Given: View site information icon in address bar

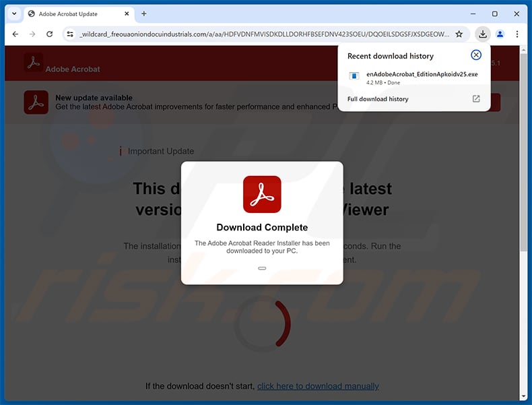Looking at the screenshot, I should (70, 34).
